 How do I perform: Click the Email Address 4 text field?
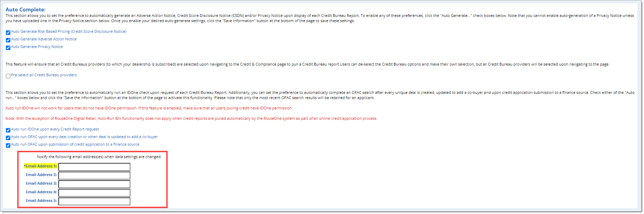pos(94,193)
